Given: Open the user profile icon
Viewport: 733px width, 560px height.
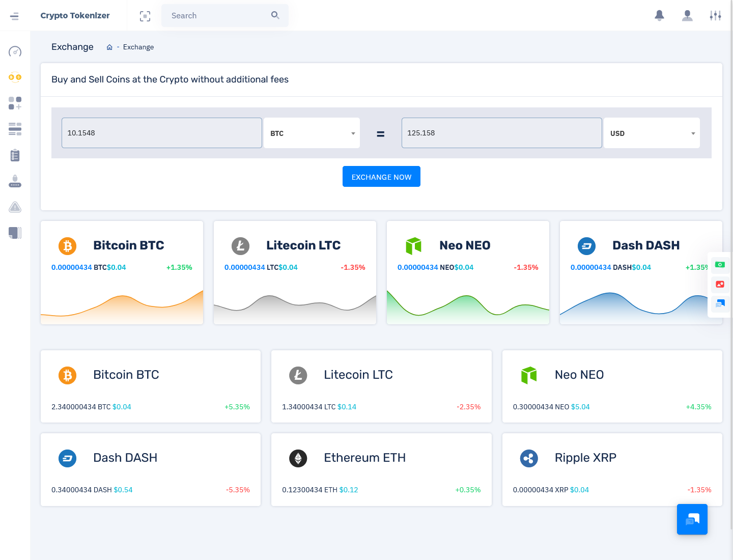Looking at the screenshot, I should pos(687,16).
